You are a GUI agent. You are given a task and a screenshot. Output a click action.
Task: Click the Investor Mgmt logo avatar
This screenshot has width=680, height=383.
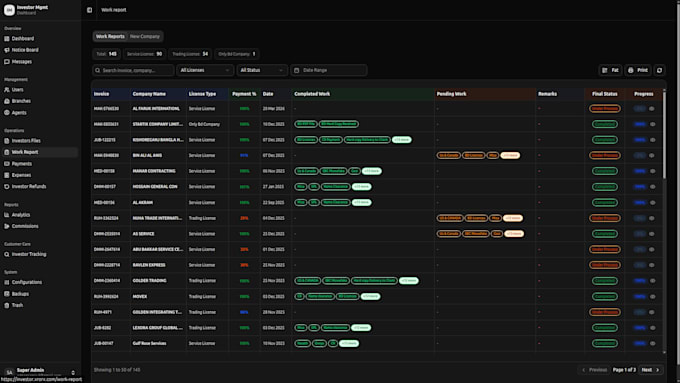coord(9,10)
